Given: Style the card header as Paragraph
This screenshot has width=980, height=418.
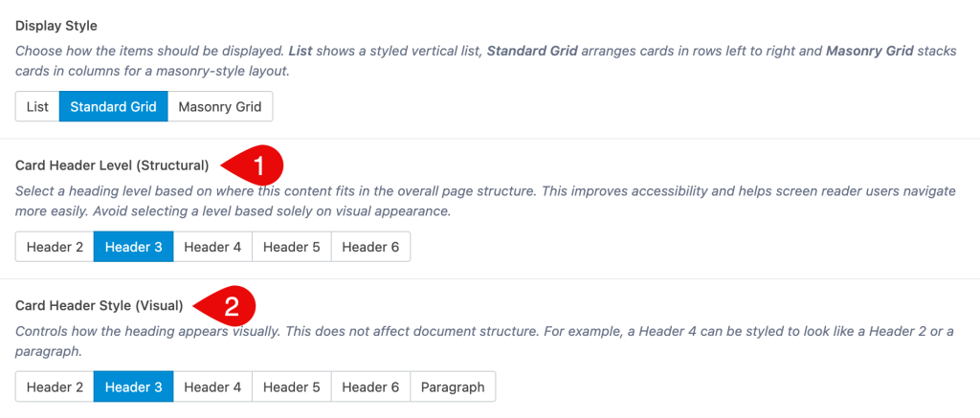Looking at the screenshot, I should tap(453, 387).
